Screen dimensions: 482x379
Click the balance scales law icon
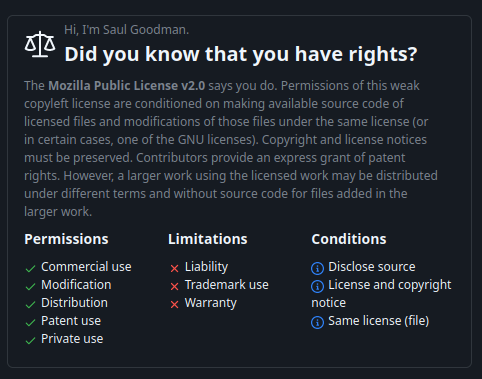tap(40, 44)
